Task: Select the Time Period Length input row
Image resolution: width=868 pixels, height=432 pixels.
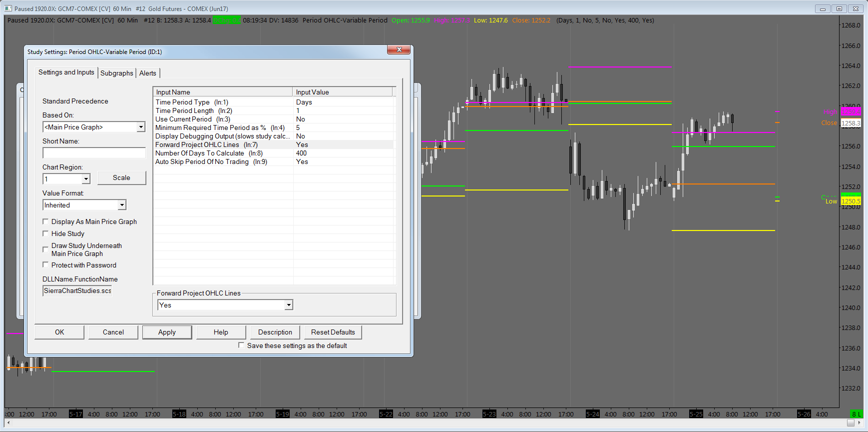Action: 274,110
